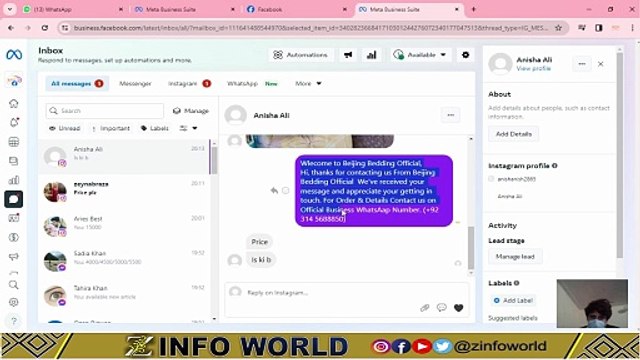Click the reply arrow beside the message
This screenshot has height=360, width=640.
tap(274, 190)
